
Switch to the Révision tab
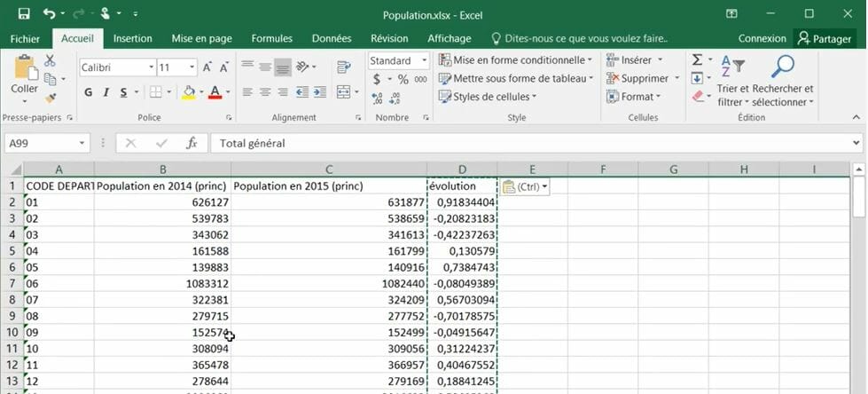click(389, 39)
